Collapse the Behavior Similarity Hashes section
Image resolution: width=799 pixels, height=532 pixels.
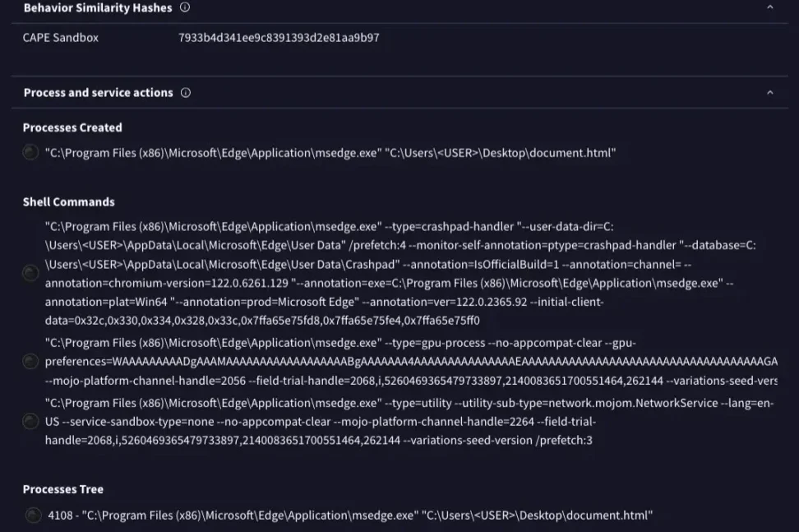tap(770, 7)
